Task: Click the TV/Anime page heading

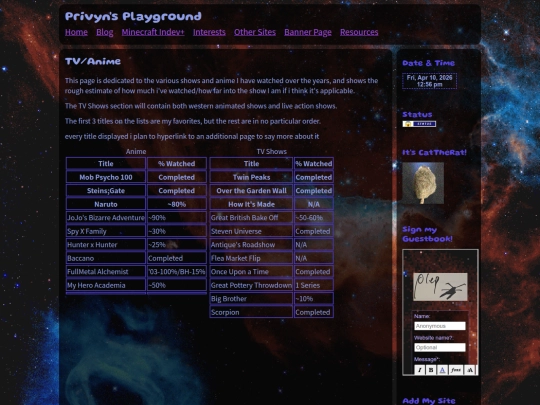Action: 93,61
